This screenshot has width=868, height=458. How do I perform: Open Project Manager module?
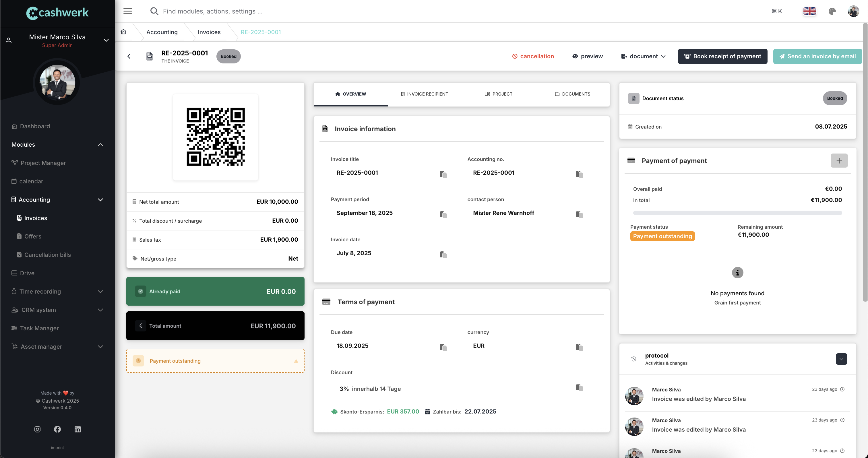click(x=39, y=163)
